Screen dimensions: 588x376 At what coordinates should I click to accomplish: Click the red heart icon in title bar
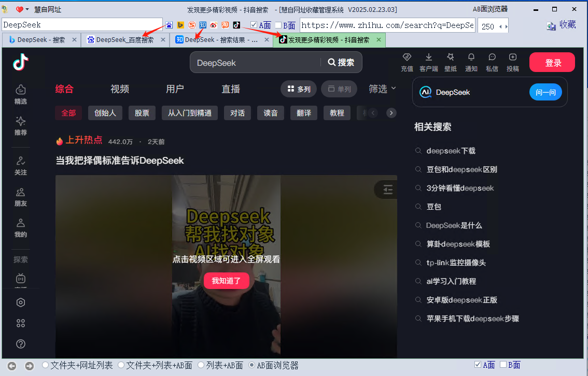click(20, 9)
